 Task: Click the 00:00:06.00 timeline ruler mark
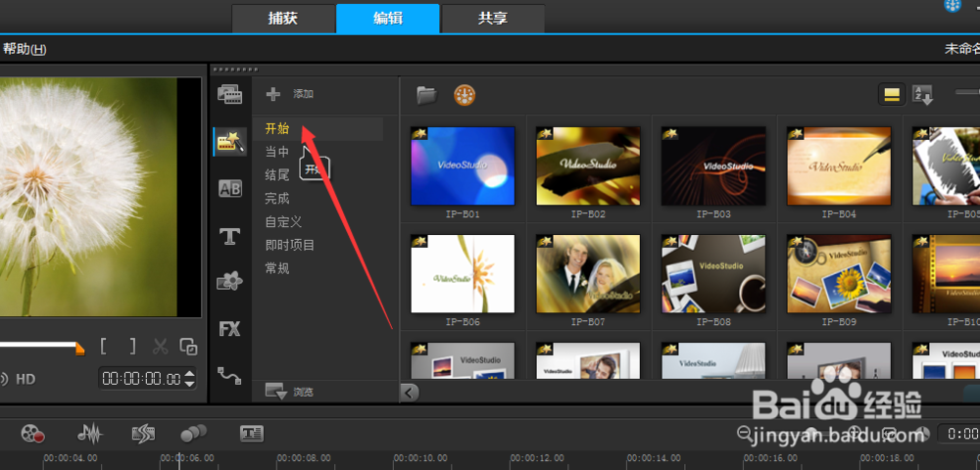pyautogui.click(x=187, y=458)
